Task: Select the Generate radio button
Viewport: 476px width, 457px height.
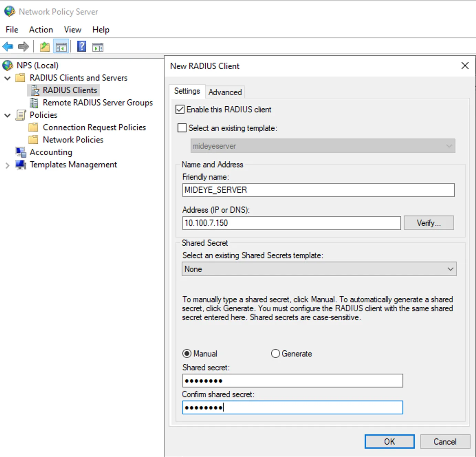Action: pyautogui.click(x=275, y=353)
